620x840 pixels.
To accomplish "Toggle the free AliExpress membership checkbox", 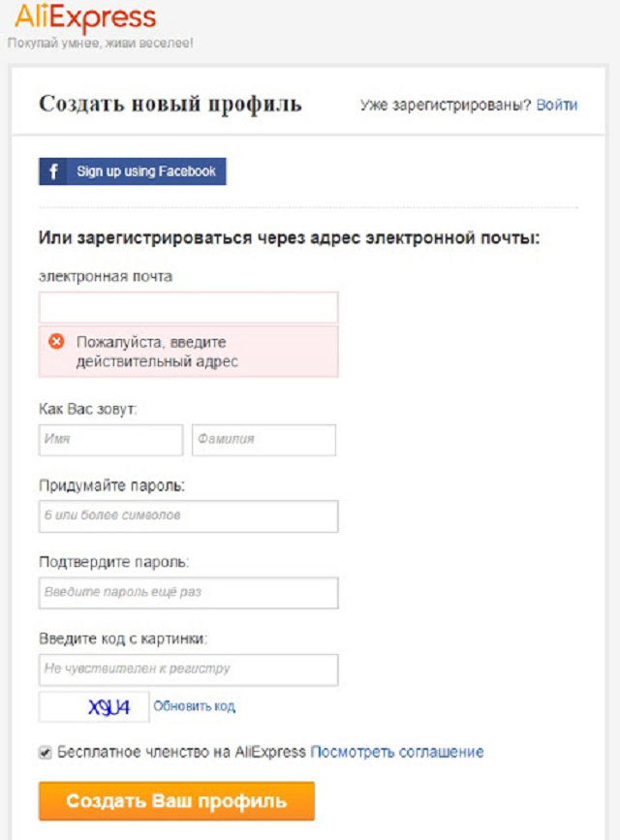I will [x=46, y=752].
